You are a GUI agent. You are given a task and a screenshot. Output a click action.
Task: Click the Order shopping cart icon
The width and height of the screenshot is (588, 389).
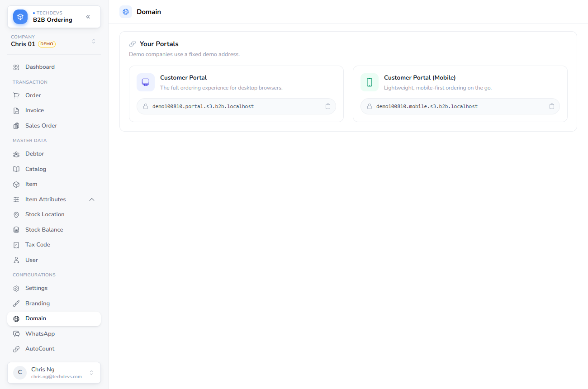click(16, 95)
